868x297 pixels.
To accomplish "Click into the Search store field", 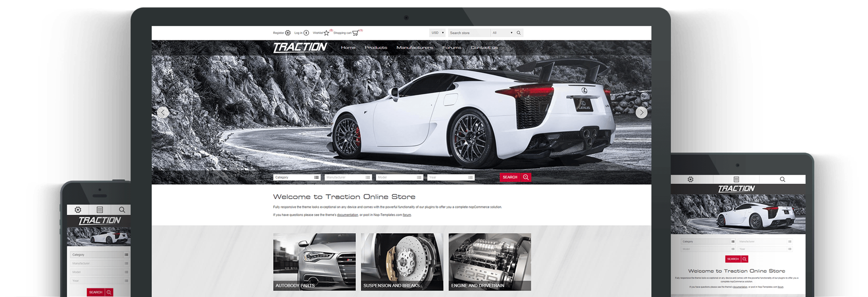I will pyautogui.click(x=469, y=33).
